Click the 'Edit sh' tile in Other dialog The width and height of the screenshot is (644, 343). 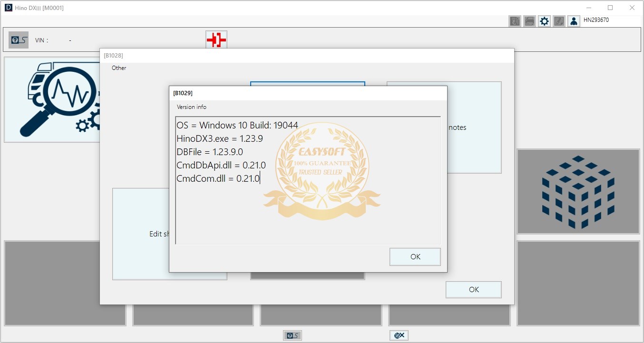(x=141, y=234)
